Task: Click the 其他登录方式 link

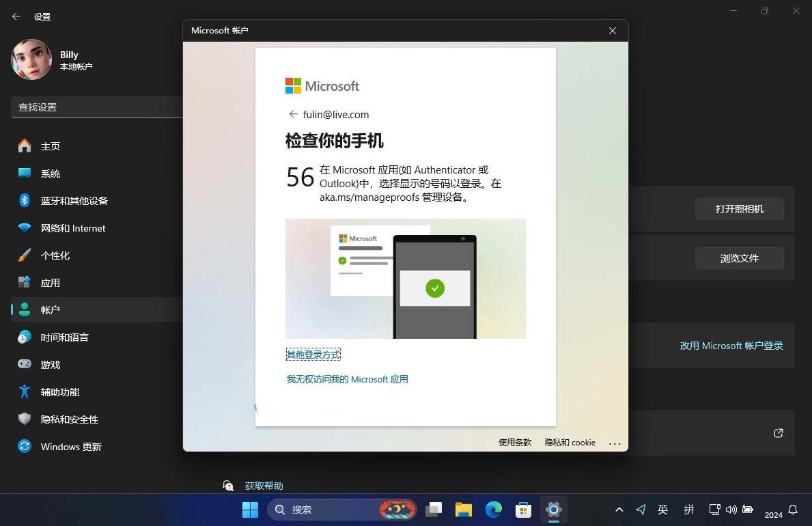Action: point(313,354)
